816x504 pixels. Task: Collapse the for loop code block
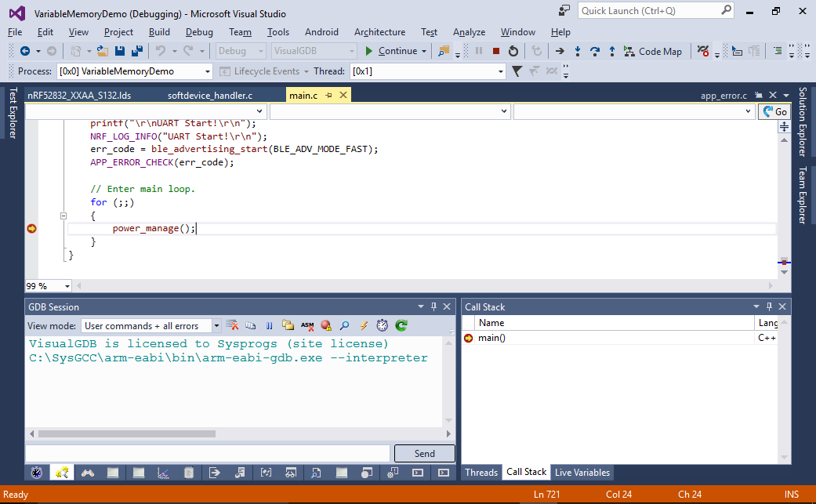coord(63,216)
